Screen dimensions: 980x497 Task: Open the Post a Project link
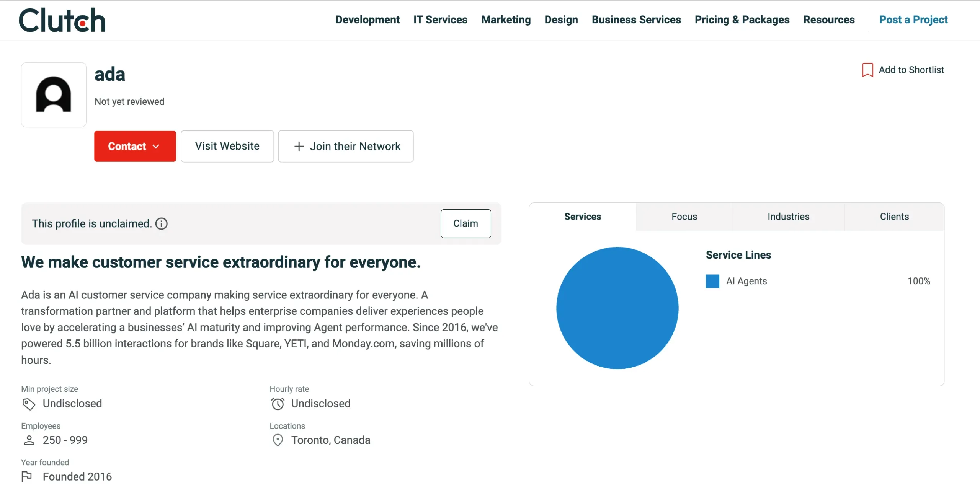tap(913, 20)
